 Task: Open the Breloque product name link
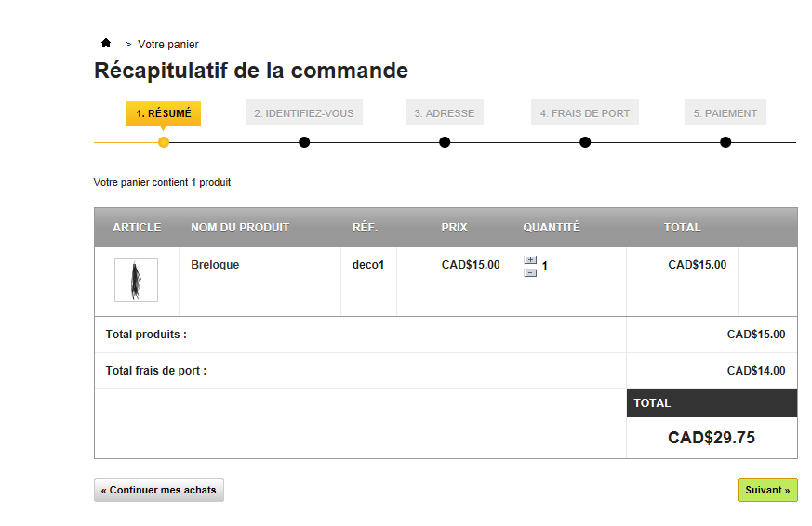[215, 265]
